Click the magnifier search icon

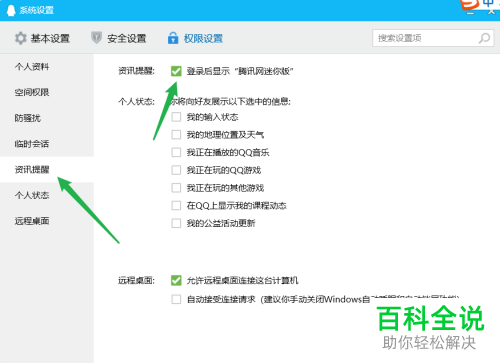[484, 38]
